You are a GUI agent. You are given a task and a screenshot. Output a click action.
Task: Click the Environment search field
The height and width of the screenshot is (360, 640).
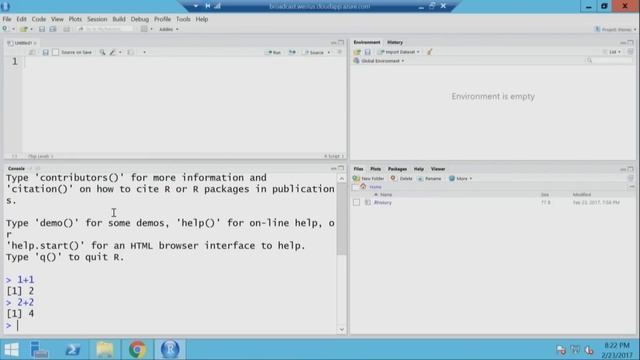(x=609, y=61)
